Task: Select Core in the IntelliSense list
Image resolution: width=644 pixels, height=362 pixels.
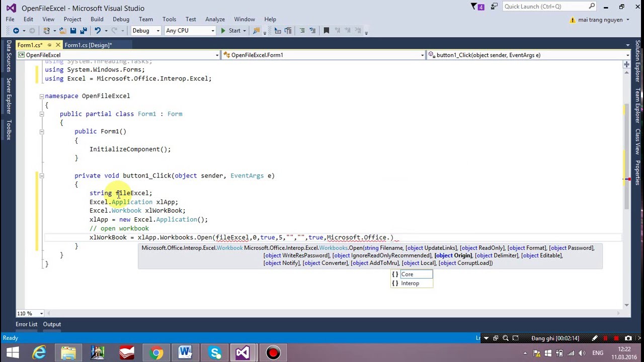Action: pos(412,275)
